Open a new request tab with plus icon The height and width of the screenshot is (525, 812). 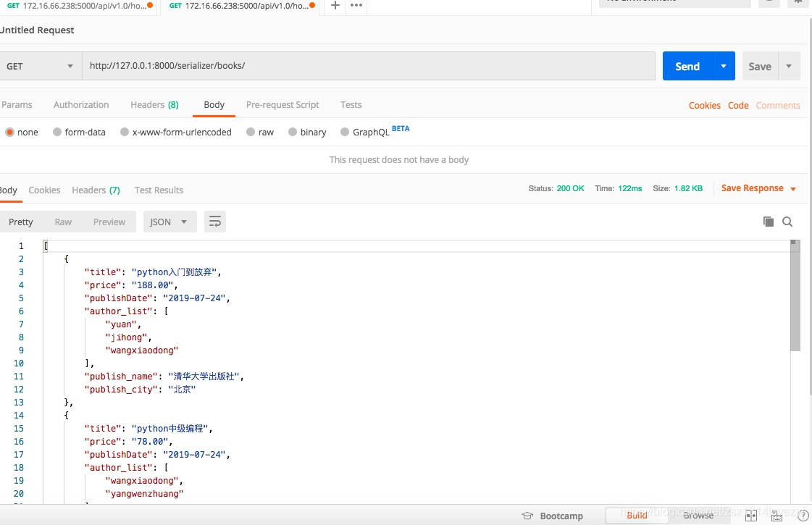point(335,5)
